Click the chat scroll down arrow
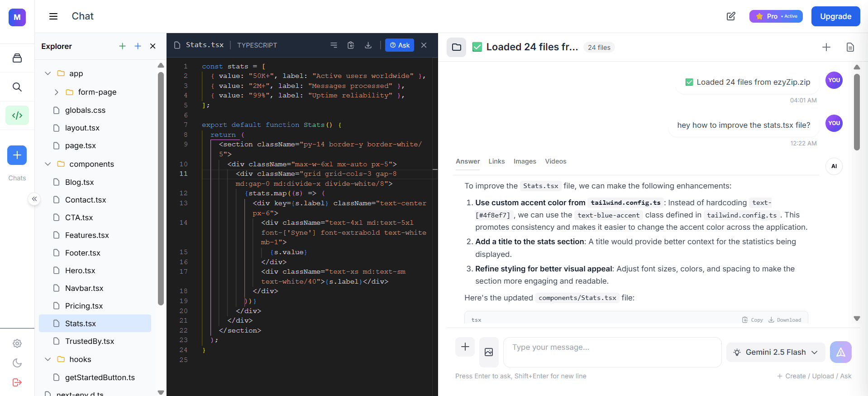 (857, 319)
